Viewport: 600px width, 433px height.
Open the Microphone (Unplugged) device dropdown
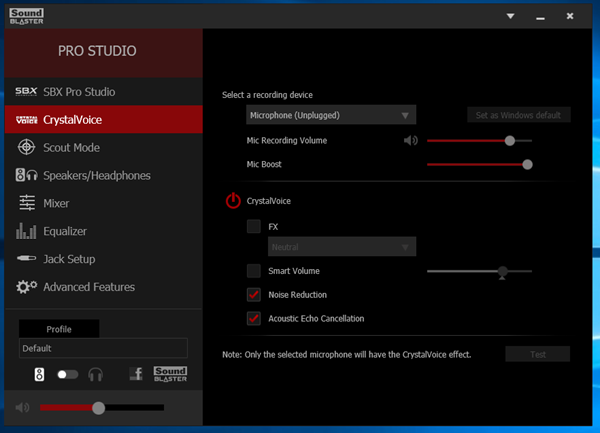[x=331, y=115]
